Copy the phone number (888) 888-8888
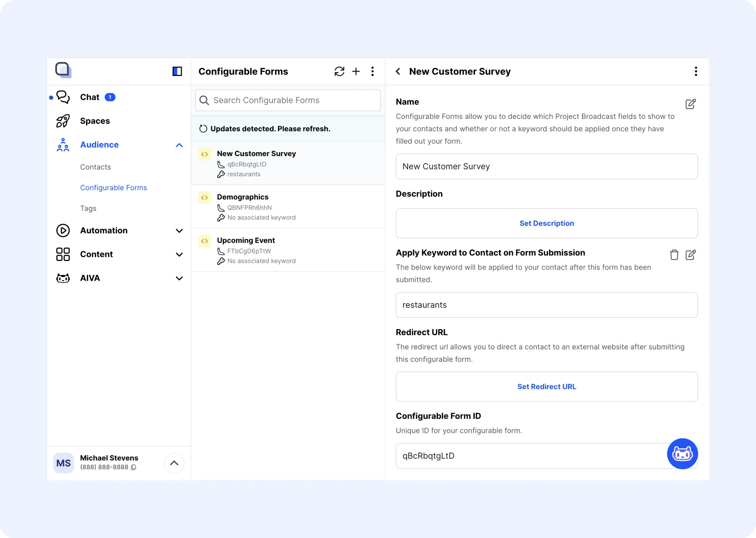Viewport: 756px width, 538px height. 133,467
